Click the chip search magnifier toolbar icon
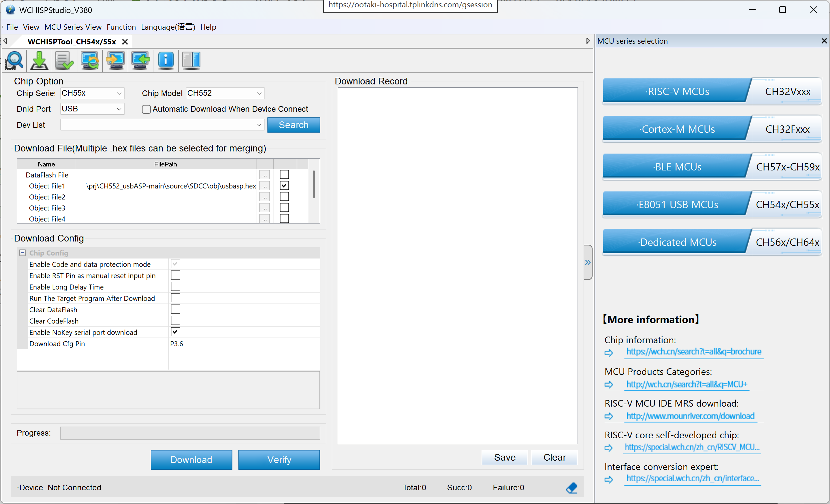 point(14,61)
